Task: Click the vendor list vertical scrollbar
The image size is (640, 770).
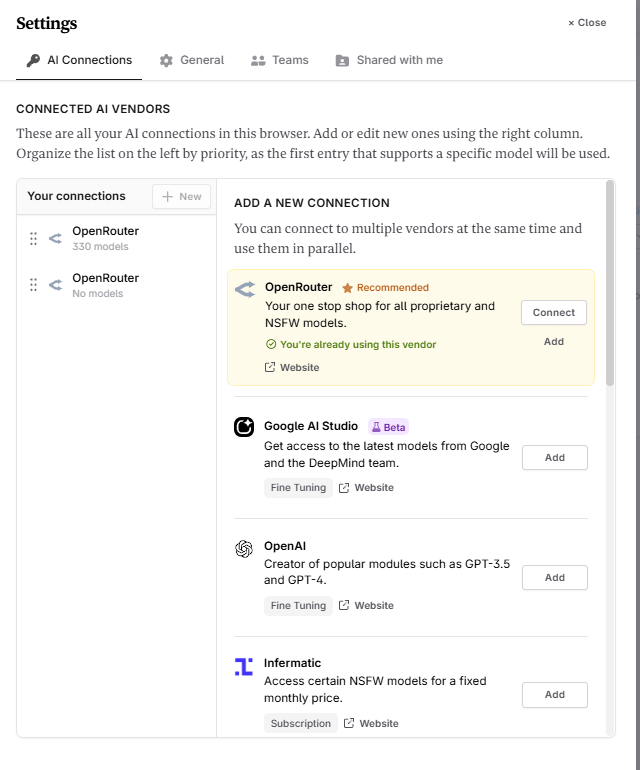Action: (609, 290)
